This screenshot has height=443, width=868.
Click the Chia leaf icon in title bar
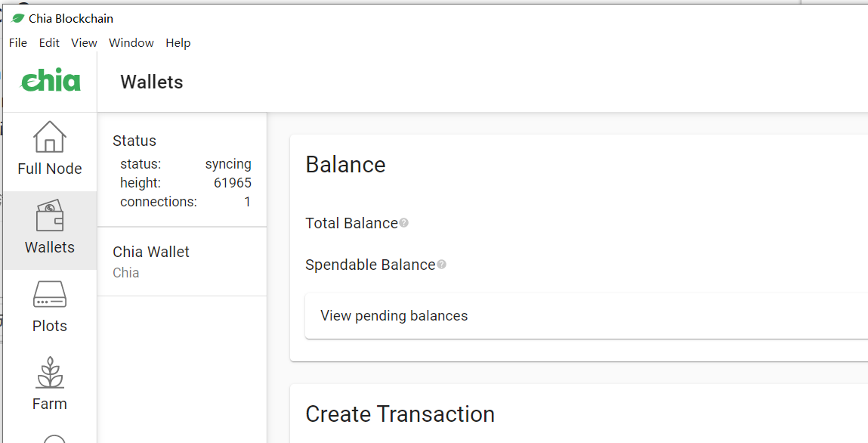click(x=17, y=18)
